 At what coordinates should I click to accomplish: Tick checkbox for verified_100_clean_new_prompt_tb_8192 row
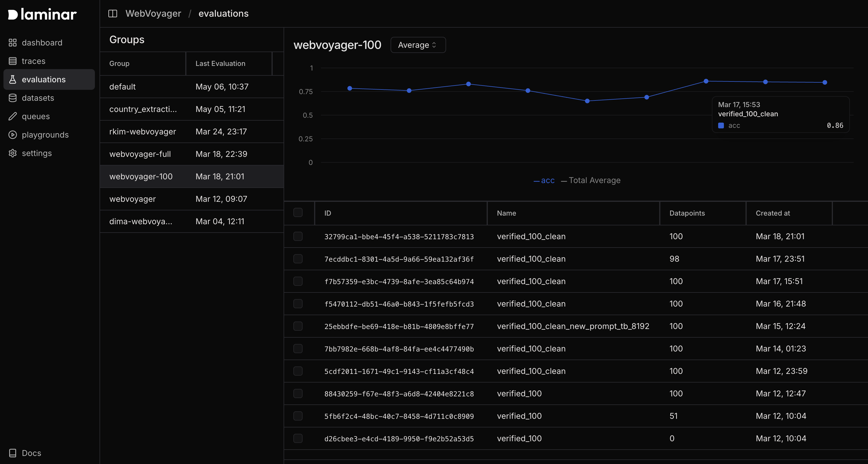click(x=298, y=326)
